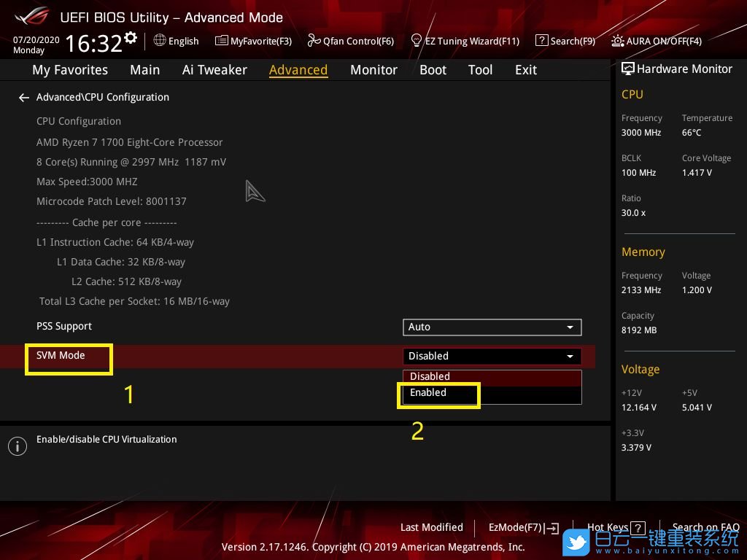This screenshot has height=560, width=747.
Task: Open the Monitor tab
Action: click(x=373, y=70)
